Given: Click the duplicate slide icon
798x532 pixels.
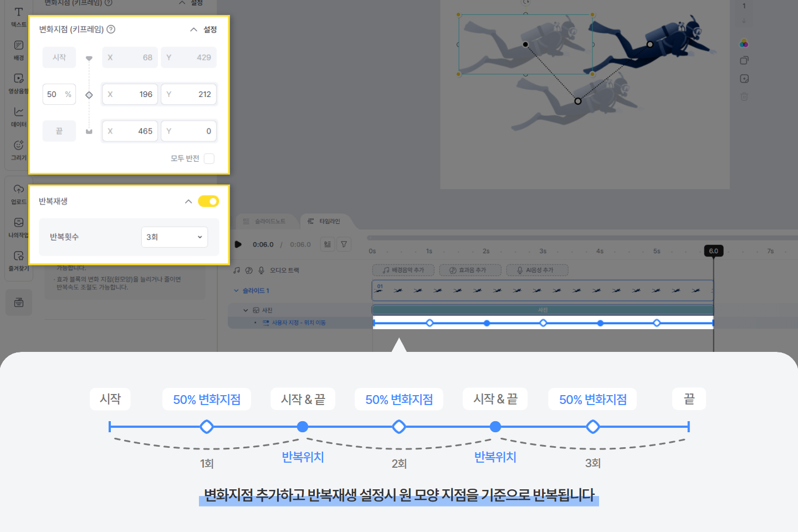Looking at the screenshot, I should click(x=744, y=60).
